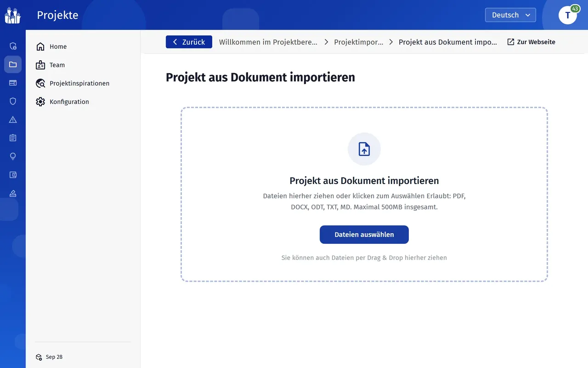The width and height of the screenshot is (588, 368).
Task: Click the page heading Projekt aus Dokument importieren
Action: click(x=260, y=77)
